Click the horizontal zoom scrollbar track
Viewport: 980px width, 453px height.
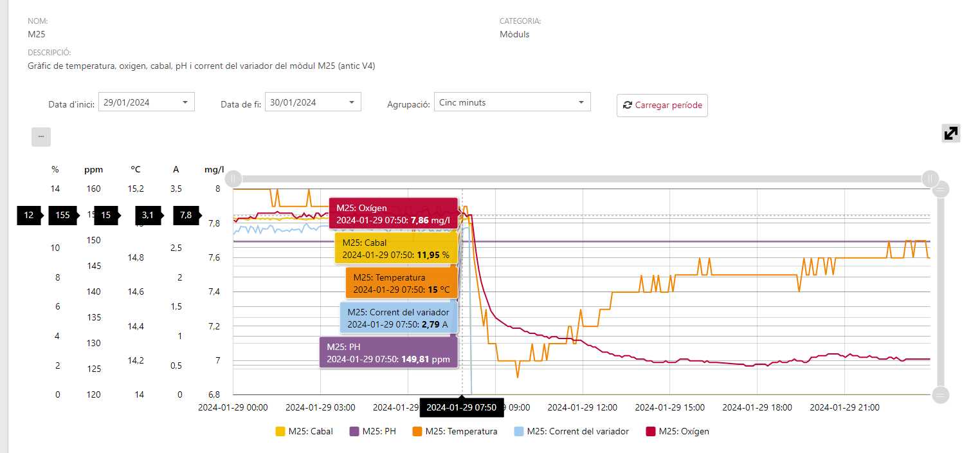(x=581, y=178)
